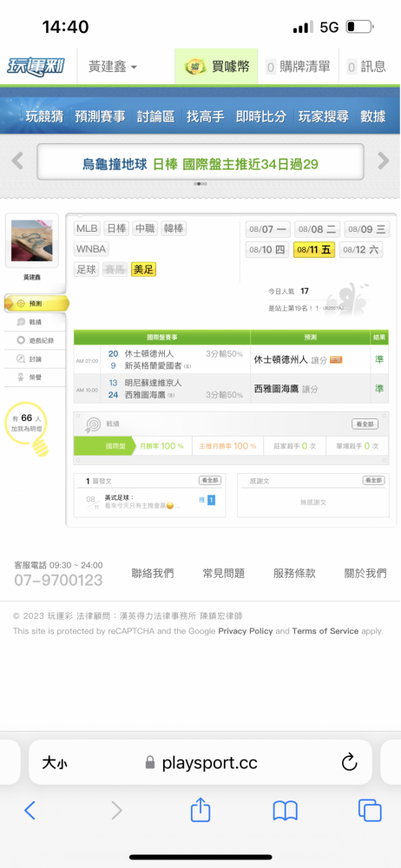
Task: Show next banner with right arrow
Action: [x=384, y=161]
